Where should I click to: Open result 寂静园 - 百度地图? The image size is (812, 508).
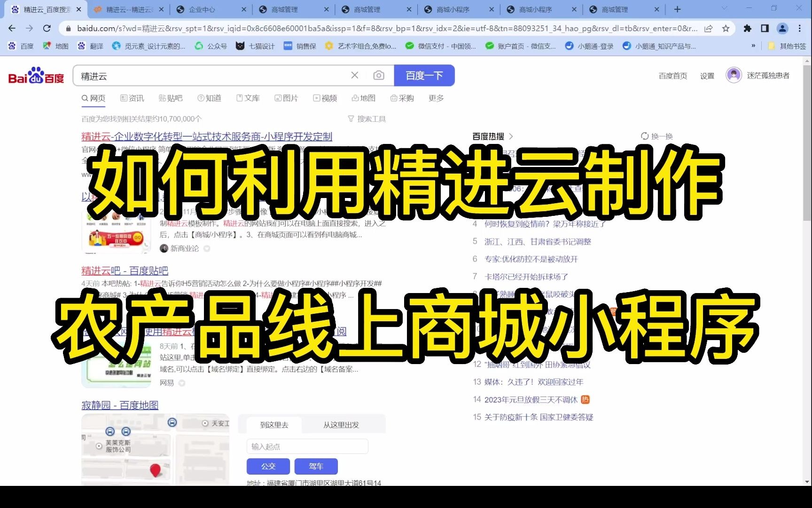(x=120, y=405)
